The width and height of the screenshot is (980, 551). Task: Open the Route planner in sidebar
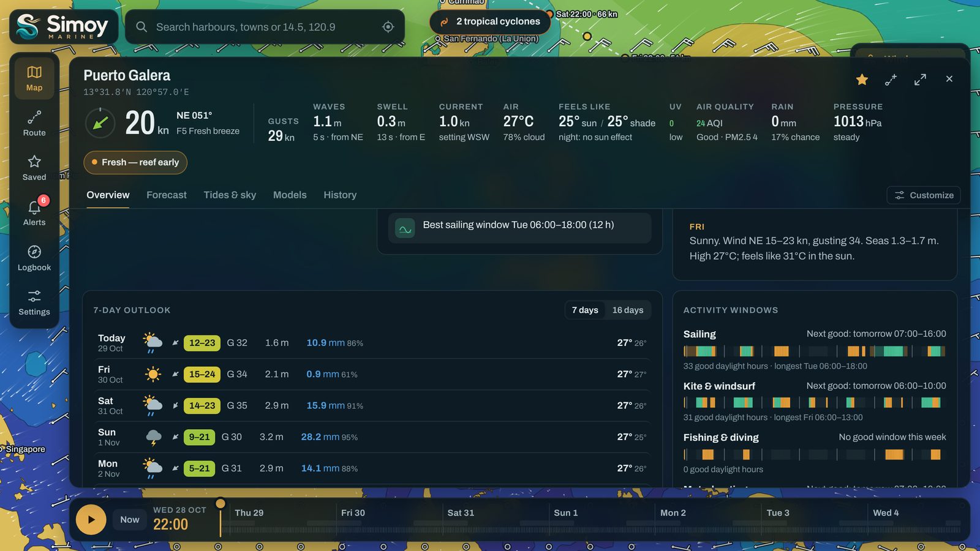[34, 124]
